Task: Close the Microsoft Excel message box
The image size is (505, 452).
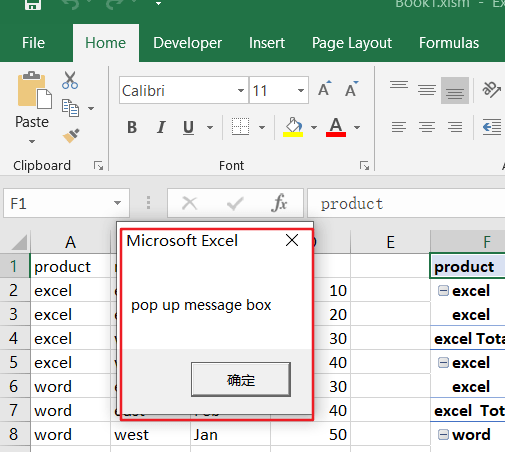Action: (x=292, y=240)
